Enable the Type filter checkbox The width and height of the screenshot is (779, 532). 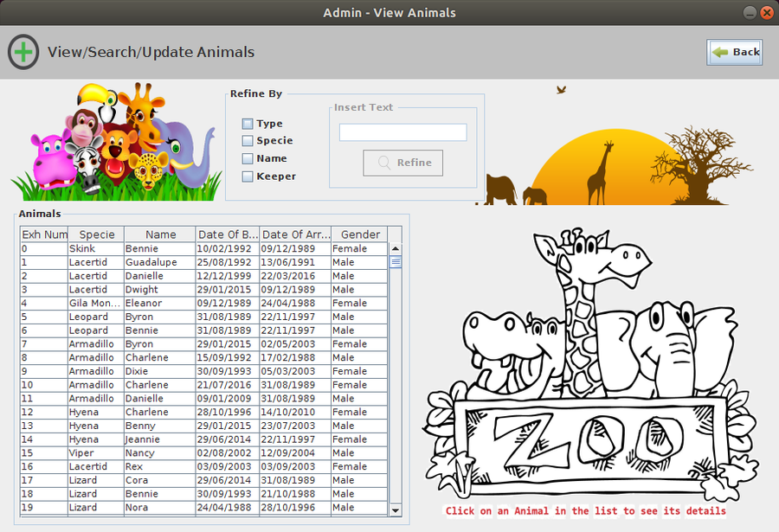[246, 123]
